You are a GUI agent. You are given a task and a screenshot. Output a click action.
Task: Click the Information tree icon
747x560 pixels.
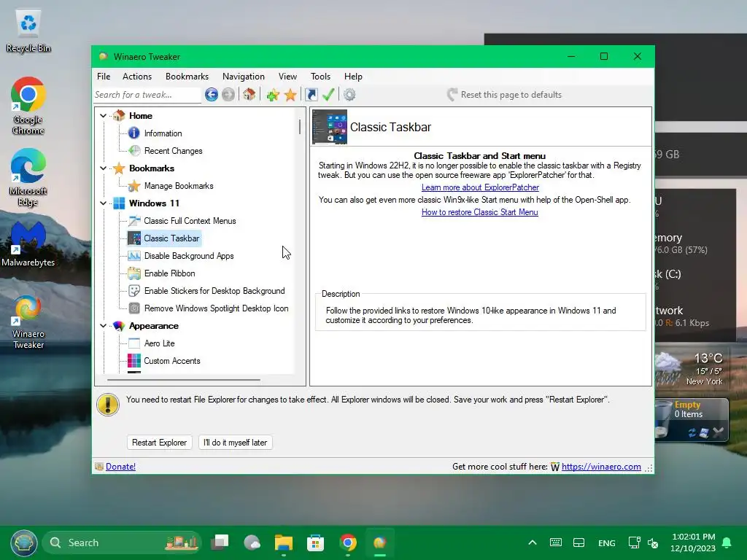coord(134,133)
